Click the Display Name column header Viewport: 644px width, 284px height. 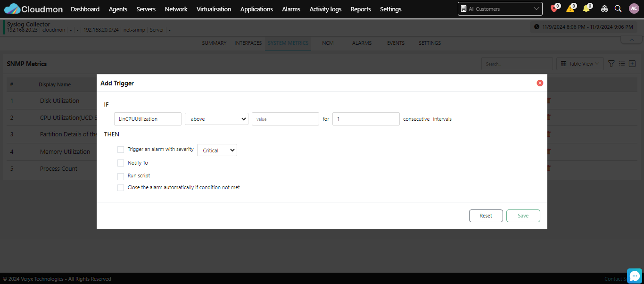click(x=55, y=84)
